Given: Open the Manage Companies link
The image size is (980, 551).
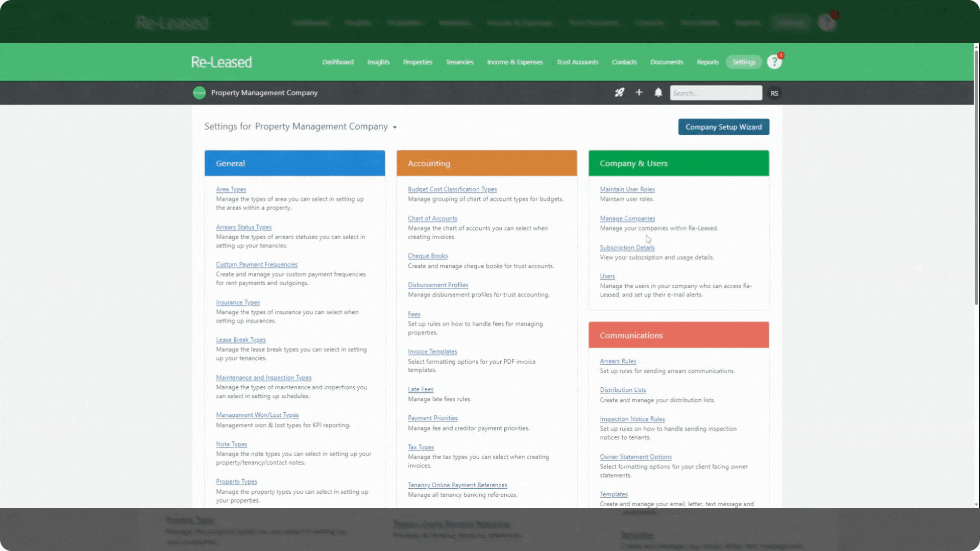Looking at the screenshot, I should (627, 218).
